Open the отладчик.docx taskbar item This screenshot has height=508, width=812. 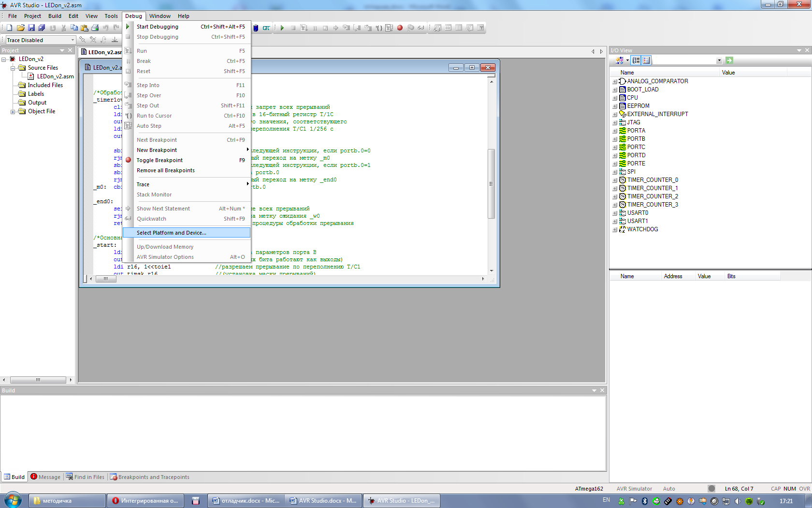[x=246, y=501]
